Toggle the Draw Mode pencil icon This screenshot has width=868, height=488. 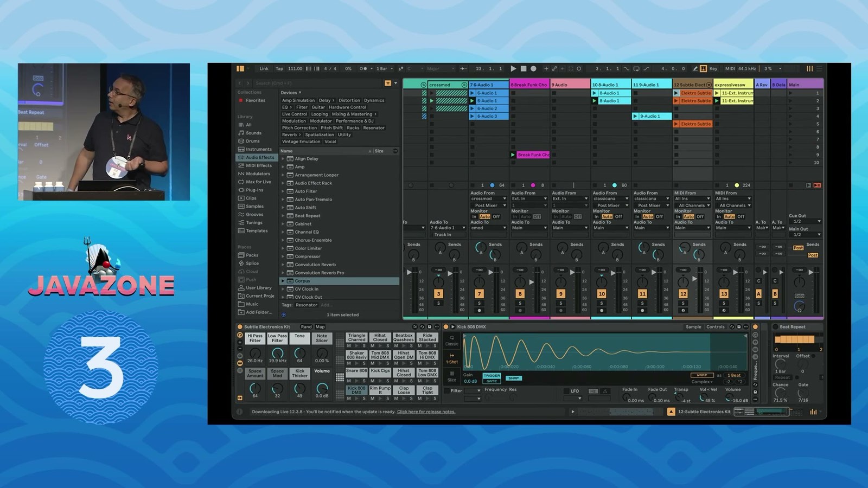pos(695,69)
